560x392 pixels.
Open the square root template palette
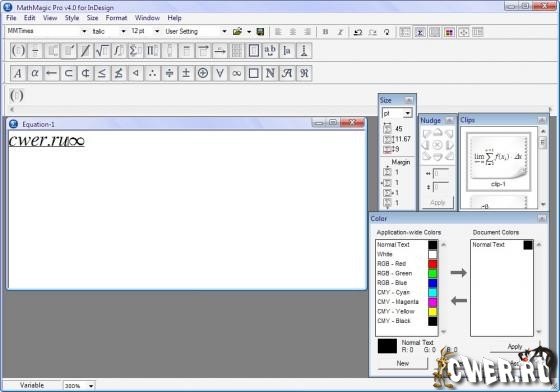coord(102,51)
